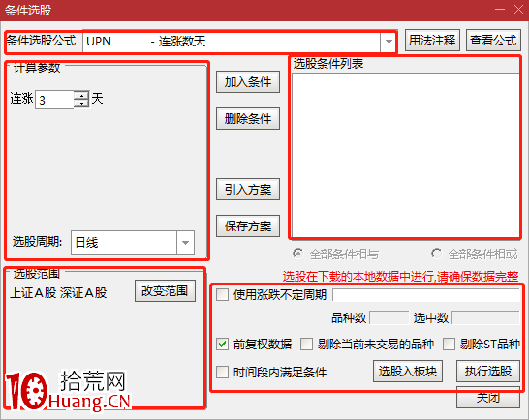This screenshot has width=529, height=420.
Task: Click the 保存方案 button
Action: coord(248,225)
